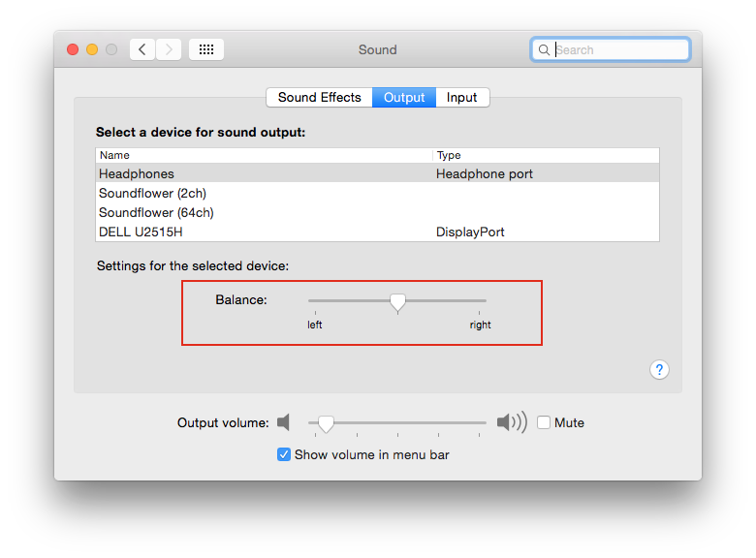Select DELL U2515H output device
This screenshot has width=756, height=558.
point(378,232)
